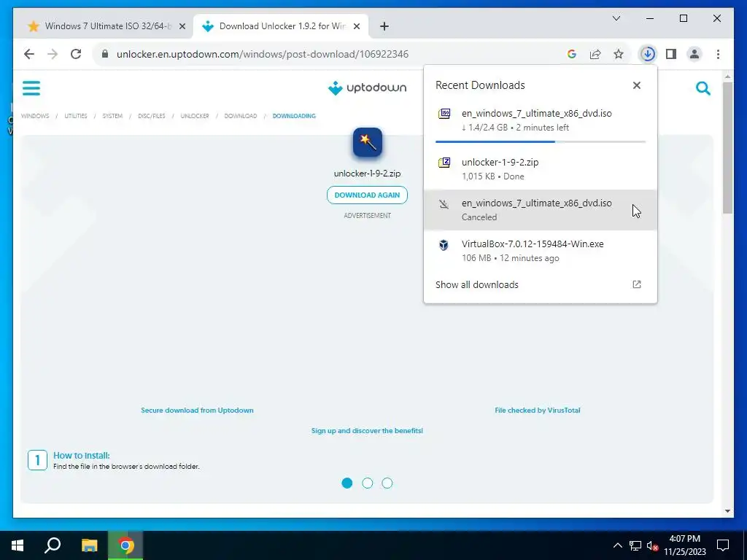Image resolution: width=747 pixels, height=560 pixels.
Task: Open downloads page via external-link icon
Action: [x=636, y=284]
